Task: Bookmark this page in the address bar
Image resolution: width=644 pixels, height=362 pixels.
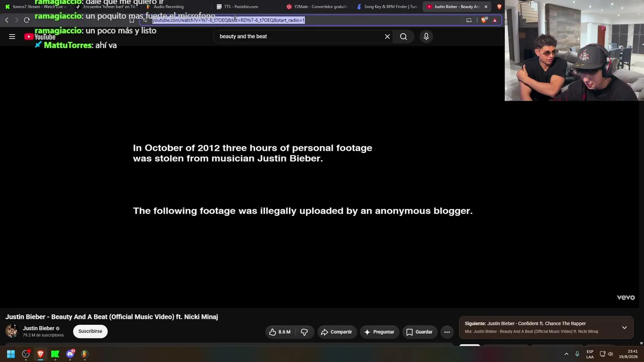Action: pyautogui.click(x=132, y=20)
